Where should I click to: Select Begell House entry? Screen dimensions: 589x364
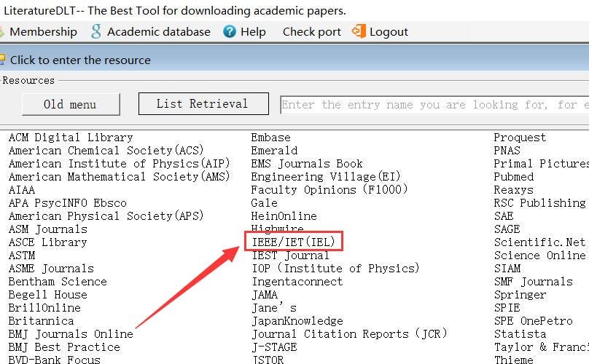tap(47, 295)
